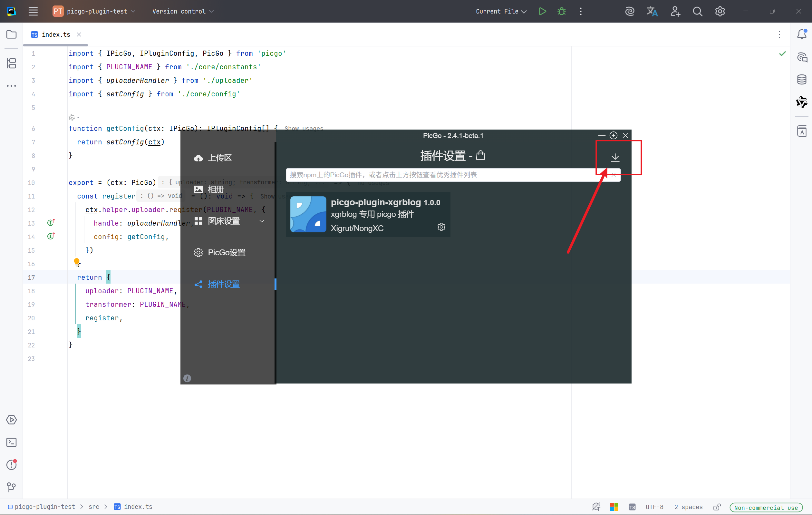The image size is (812, 515).
Task: Click the Non-commercial use badge
Action: 766,507
